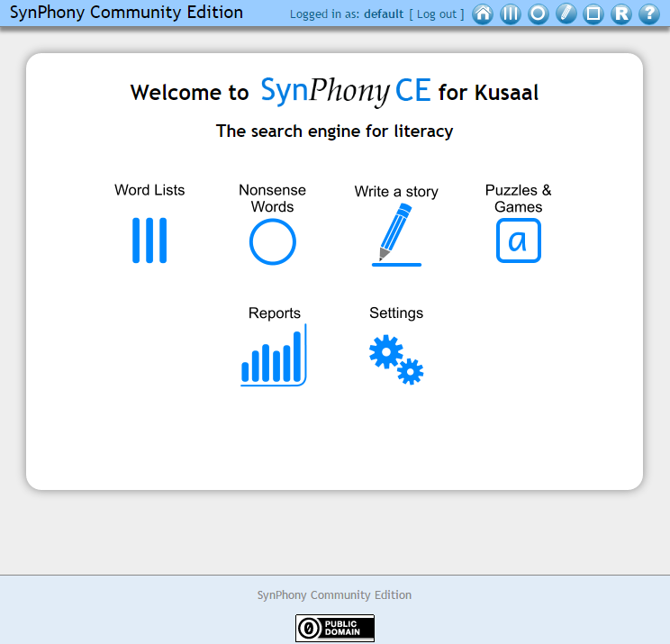670x644 pixels.
Task: Open Write a story pencil icon
Action: (396, 234)
